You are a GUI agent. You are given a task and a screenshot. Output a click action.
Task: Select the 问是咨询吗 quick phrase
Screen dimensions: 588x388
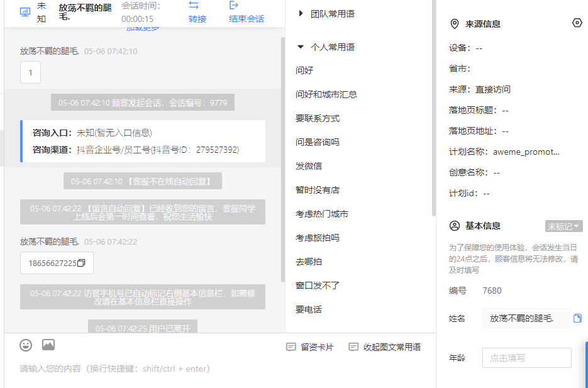click(x=317, y=143)
